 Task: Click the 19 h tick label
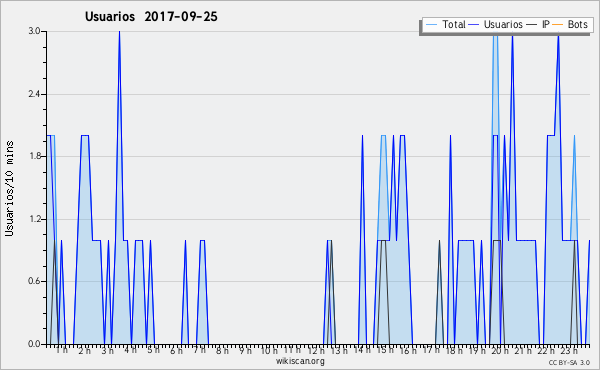[x=477, y=350]
